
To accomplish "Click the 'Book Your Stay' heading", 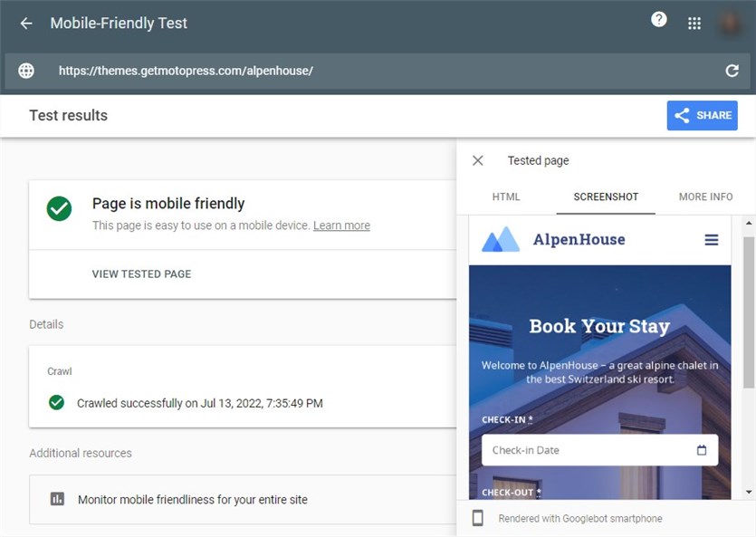I will pos(599,326).
